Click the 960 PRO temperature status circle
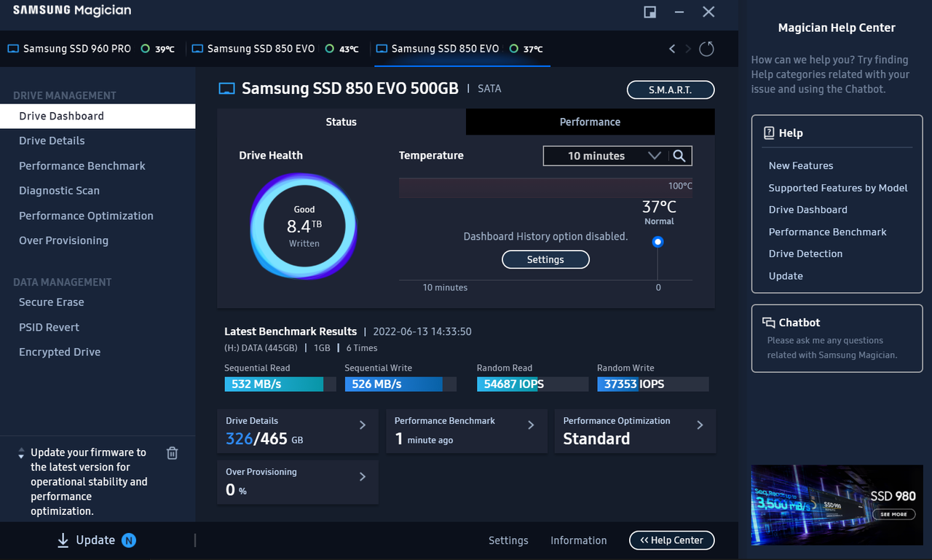The height and width of the screenshot is (560, 932). point(146,49)
